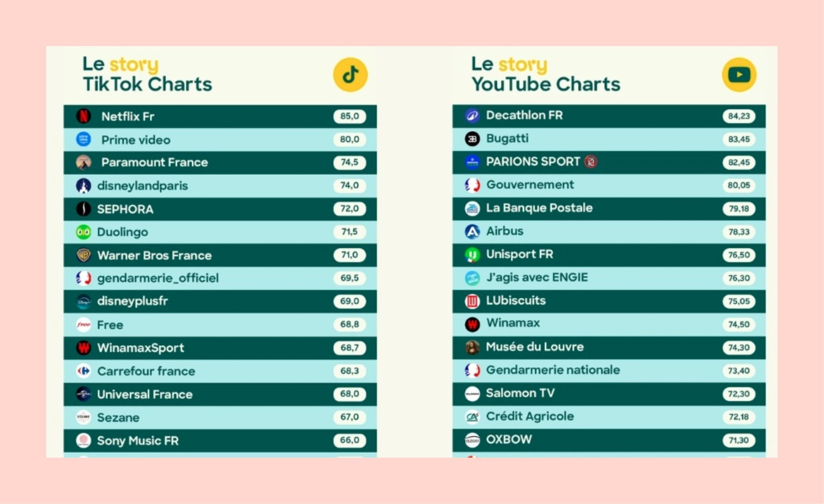Viewport: 824px width, 504px height.
Task: Select the Bugatti logo icon
Action: point(472,139)
